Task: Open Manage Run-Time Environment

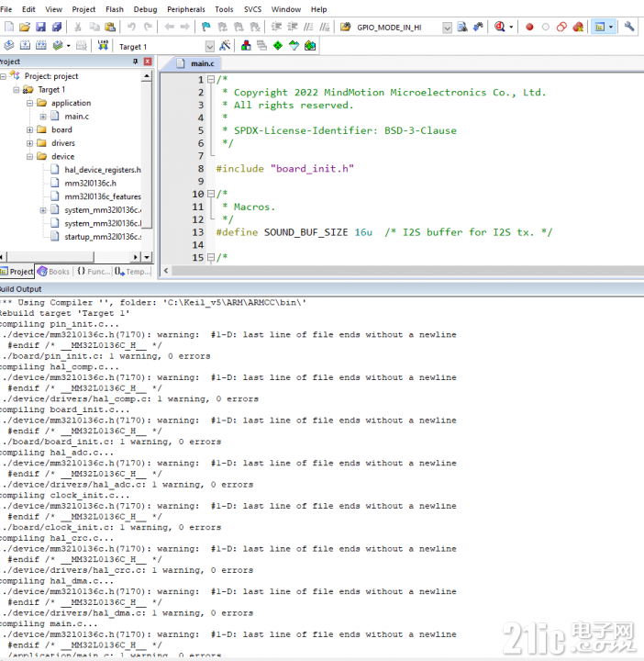Action: point(278,46)
